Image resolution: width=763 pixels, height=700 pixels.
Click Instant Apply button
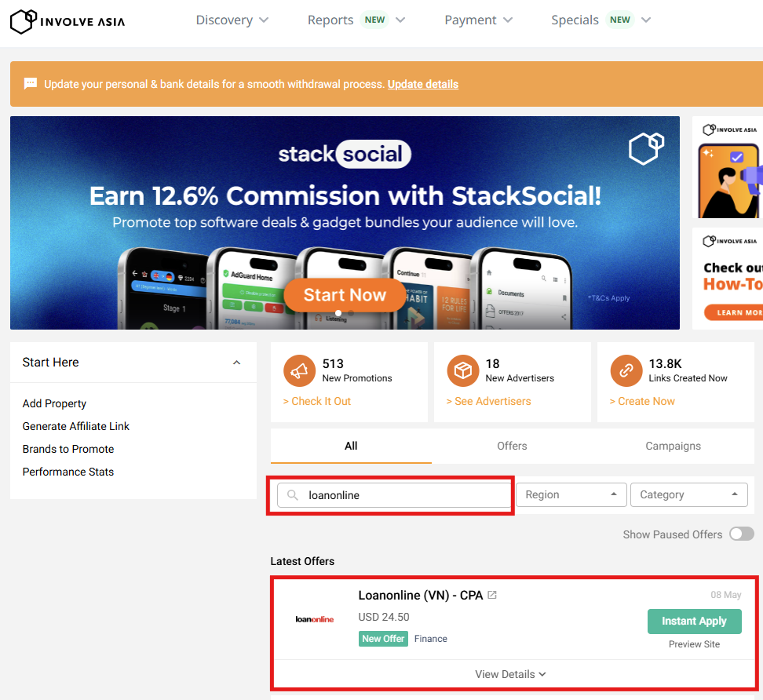[694, 621]
